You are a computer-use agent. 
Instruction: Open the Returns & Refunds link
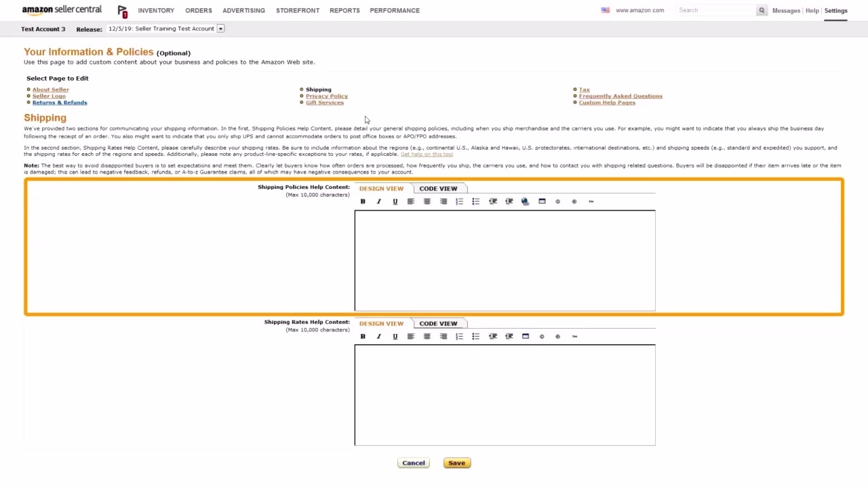[x=60, y=102]
